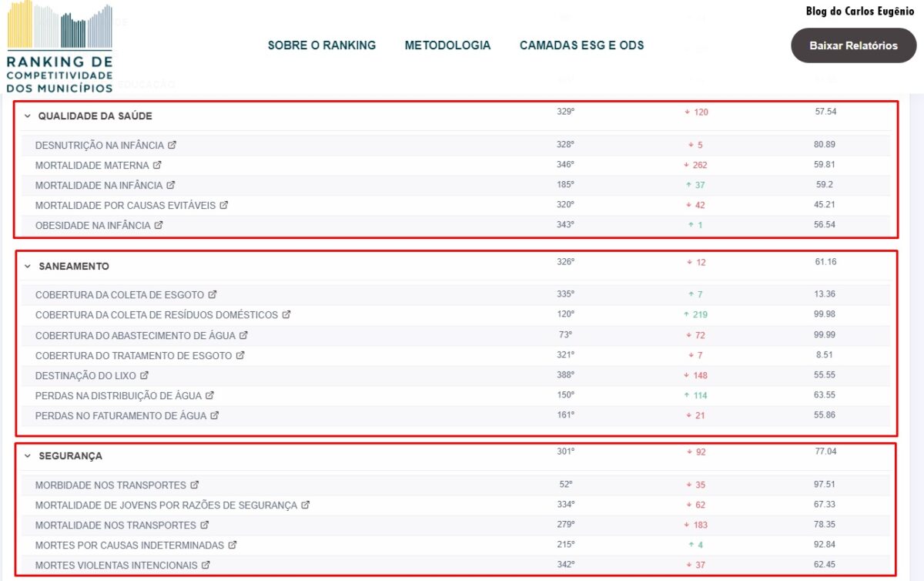Collapse the Qualidade da Saúde section chevron
924x581 pixels.
pyautogui.click(x=28, y=116)
